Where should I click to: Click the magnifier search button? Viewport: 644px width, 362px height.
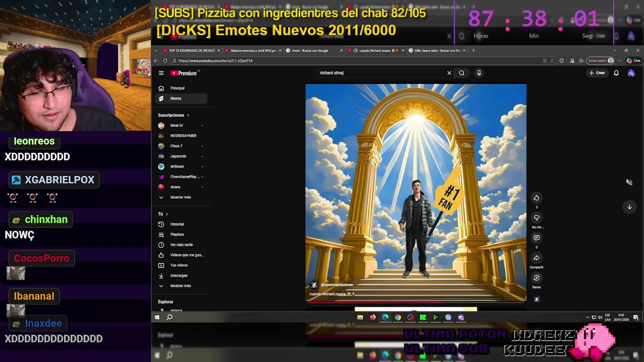(x=461, y=73)
